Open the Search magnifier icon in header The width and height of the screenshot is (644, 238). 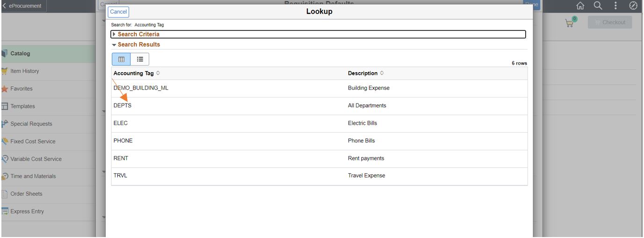coord(598,6)
